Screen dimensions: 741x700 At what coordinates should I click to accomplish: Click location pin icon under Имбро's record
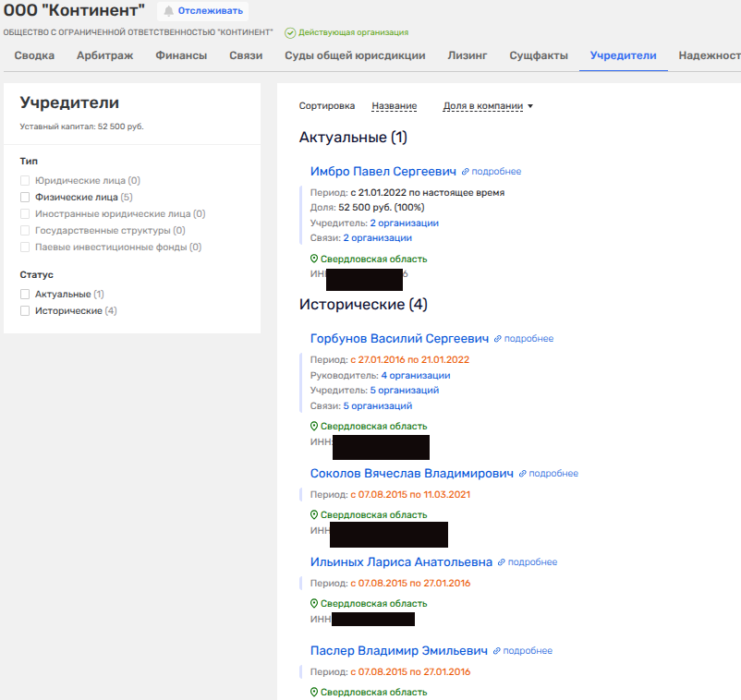point(314,259)
